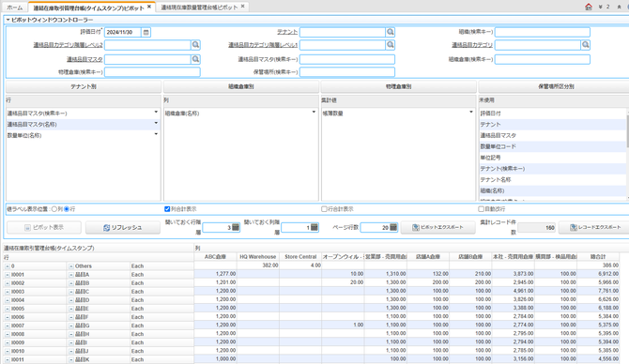This screenshot has width=629, height=364.
Task: Collapse the ピボットウィンドウコントローラー panel
Action: click(x=8, y=20)
